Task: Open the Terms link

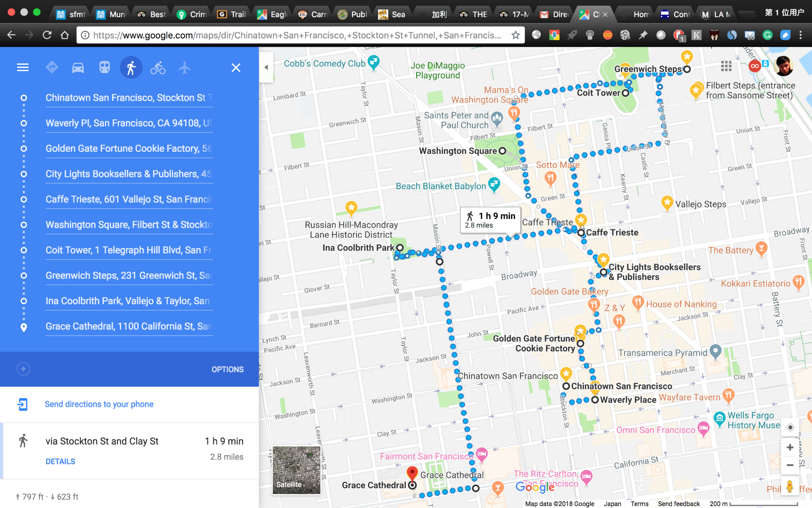Action: pos(640,504)
